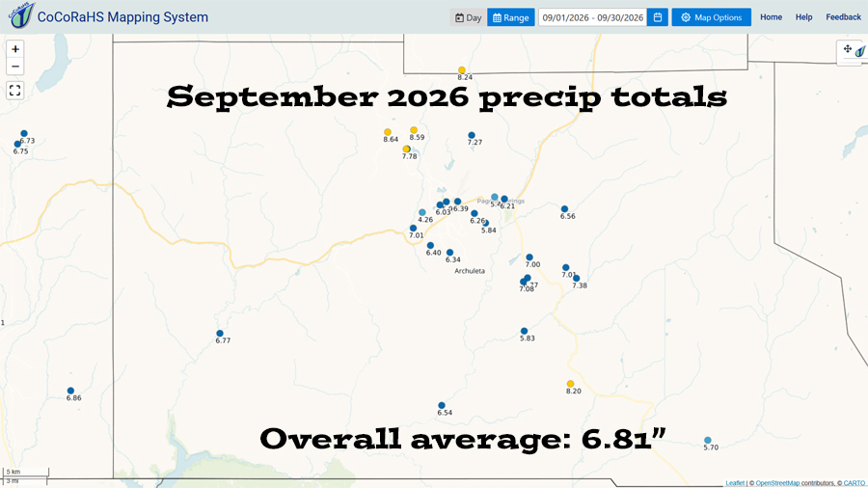Select the 6.34 station marker

pyautogui.click(x=450, y=253)
